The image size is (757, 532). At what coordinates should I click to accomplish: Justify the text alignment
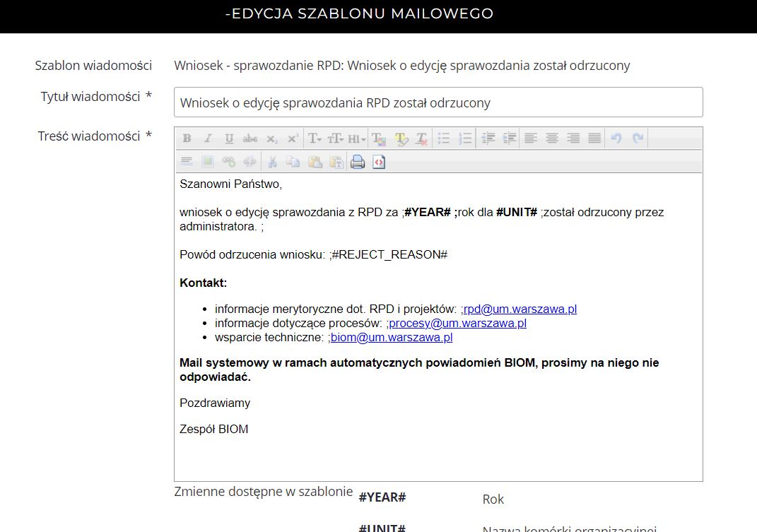594,138
